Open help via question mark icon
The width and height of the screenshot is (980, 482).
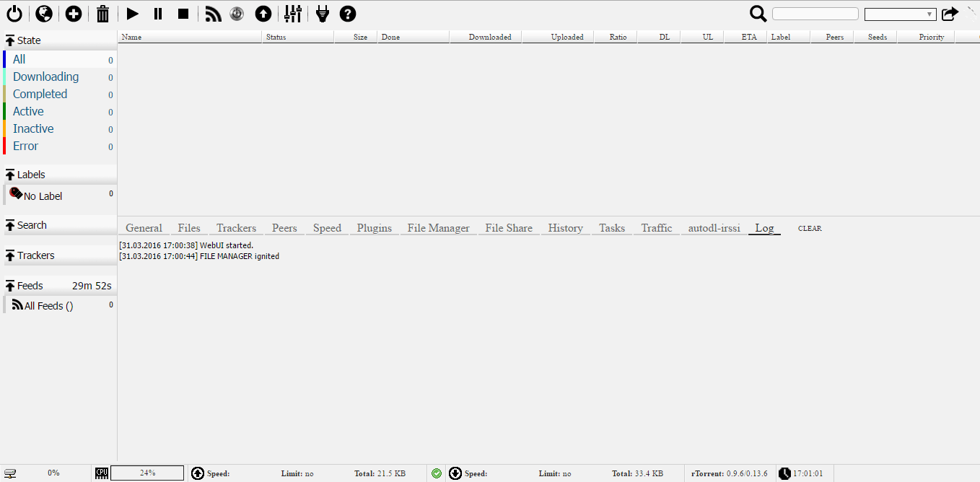[348, 14]
